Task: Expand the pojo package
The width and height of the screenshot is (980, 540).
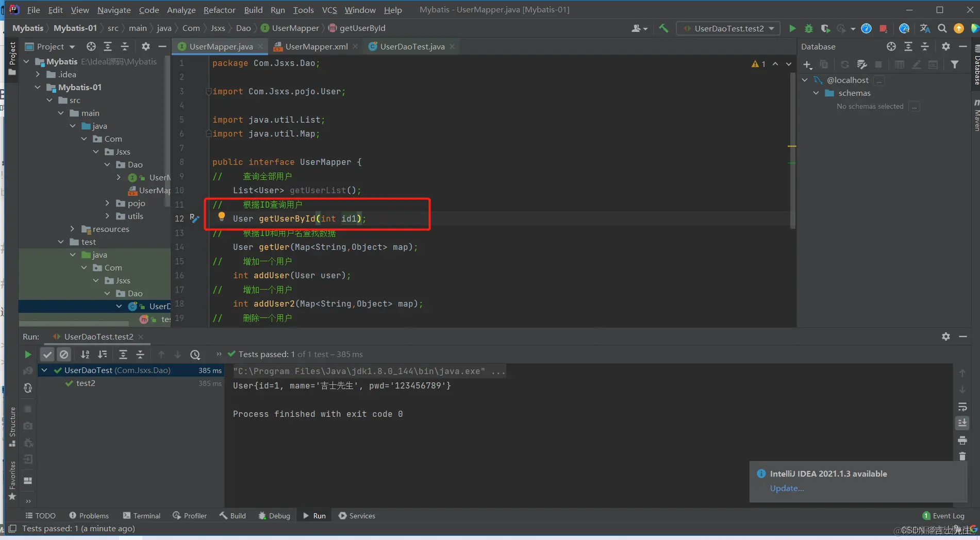Action: click(x=107, y=204)
